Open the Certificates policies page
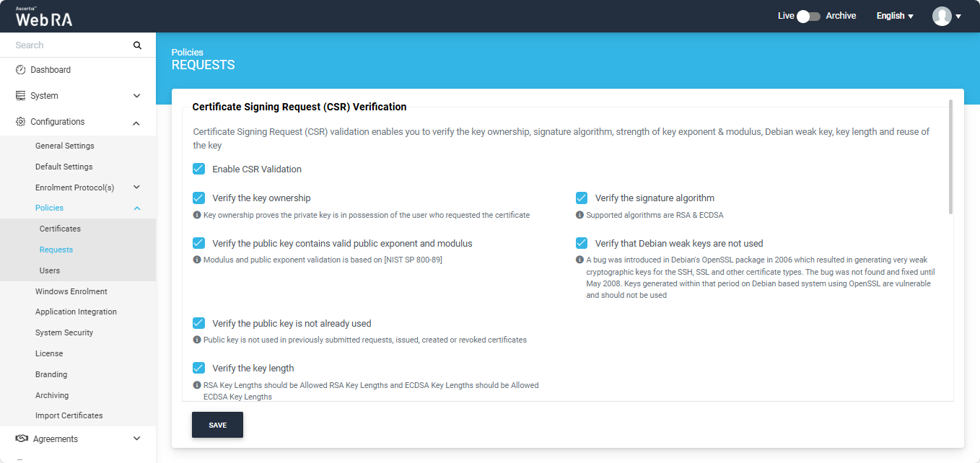The height and width of the screenshot is (463, 980). click(x=60, y=229)
